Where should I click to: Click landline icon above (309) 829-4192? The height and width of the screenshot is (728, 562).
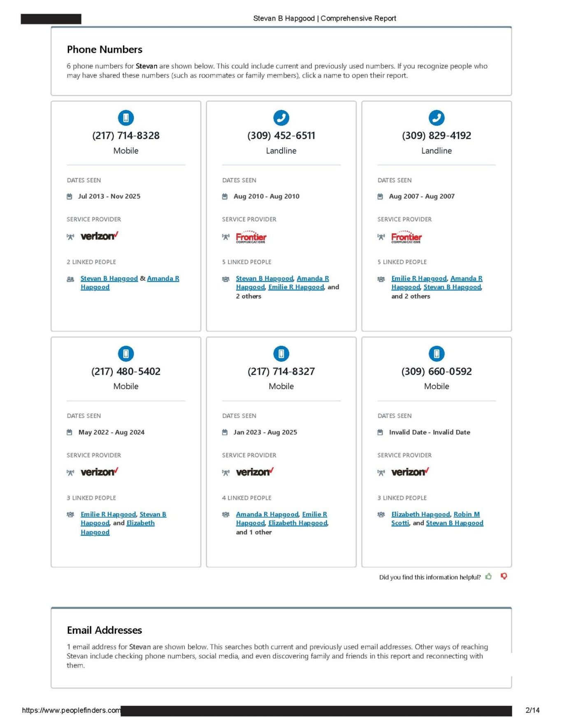[437, 118]
